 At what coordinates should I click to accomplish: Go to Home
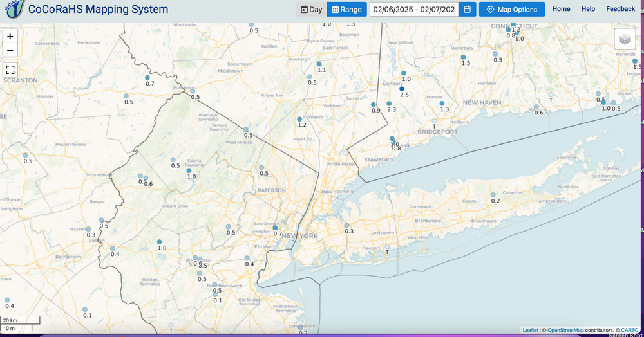pyautogui.click(x=561, y=9)
